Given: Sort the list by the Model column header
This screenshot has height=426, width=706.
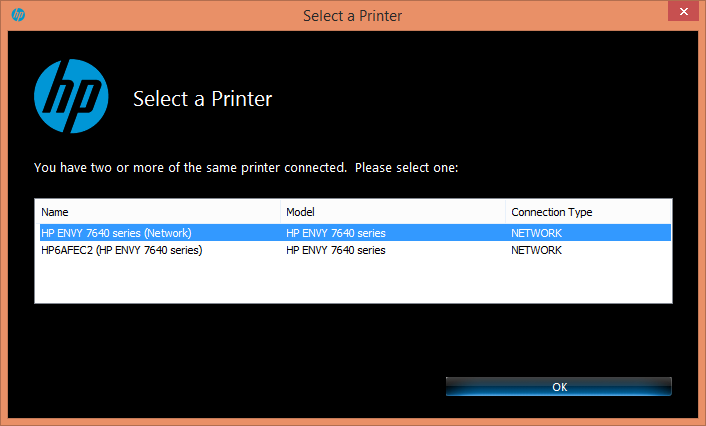Looking at the screenshot, I should (393, 212).
